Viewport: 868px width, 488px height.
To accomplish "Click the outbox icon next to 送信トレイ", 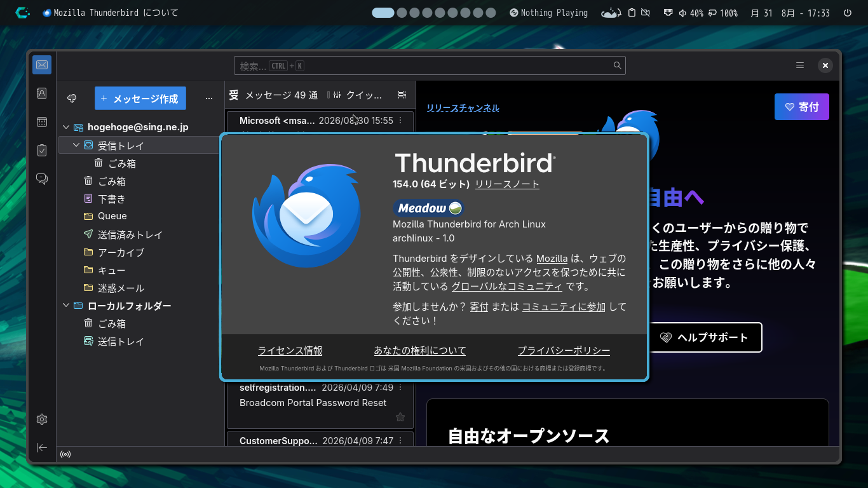I will click(88, 341).
